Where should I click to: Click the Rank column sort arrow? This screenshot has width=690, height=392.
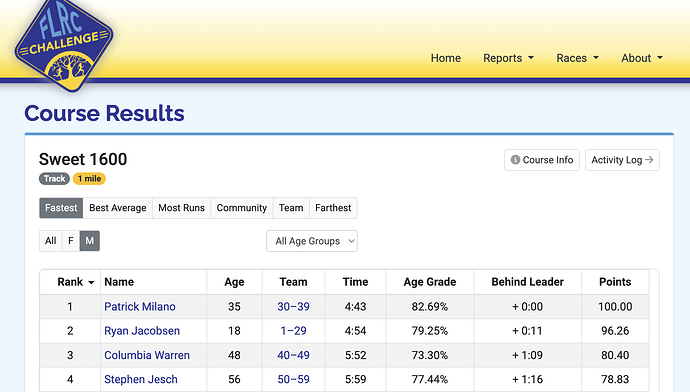(91, 282)
